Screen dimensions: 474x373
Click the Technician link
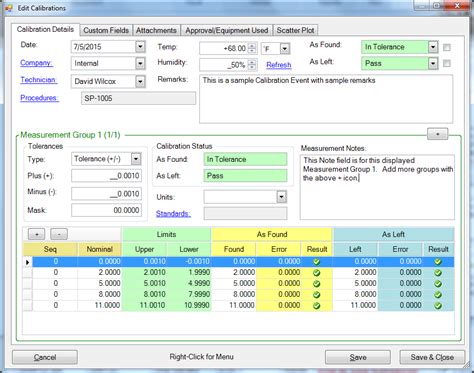39,80
